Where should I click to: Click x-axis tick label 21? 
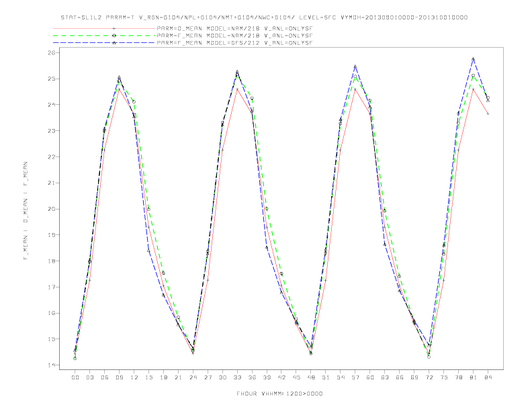tap(178, 377)
